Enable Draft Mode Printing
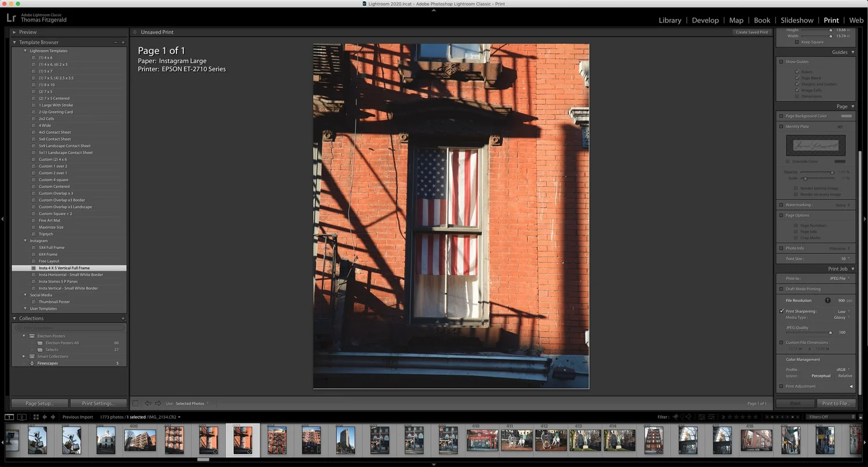This screenshot has width=868, height=467. [x=781, y=289]
